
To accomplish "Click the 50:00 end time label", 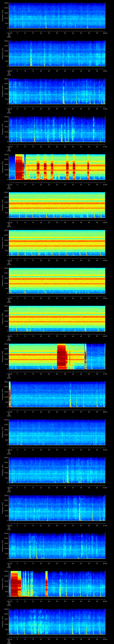I will point(105,487).
